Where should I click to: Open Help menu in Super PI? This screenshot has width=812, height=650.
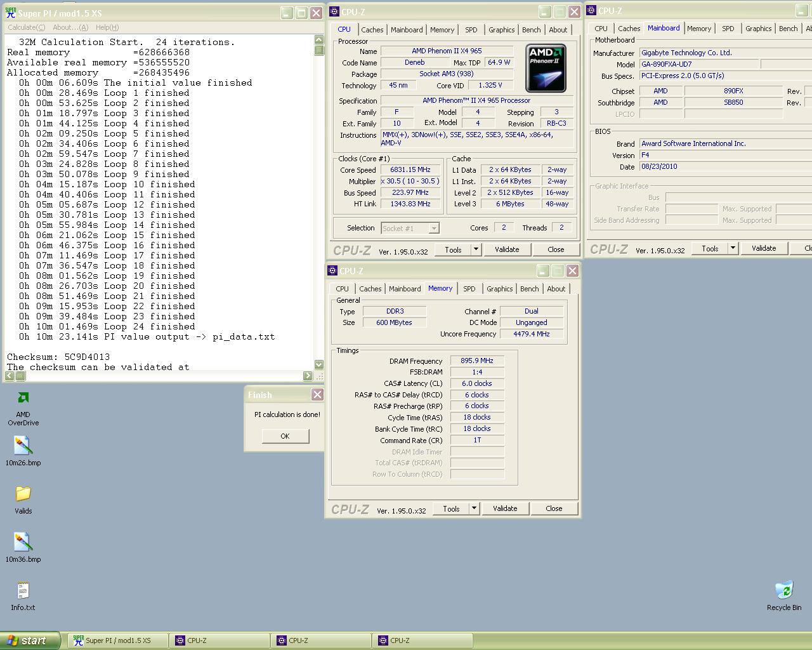point(107,27)
